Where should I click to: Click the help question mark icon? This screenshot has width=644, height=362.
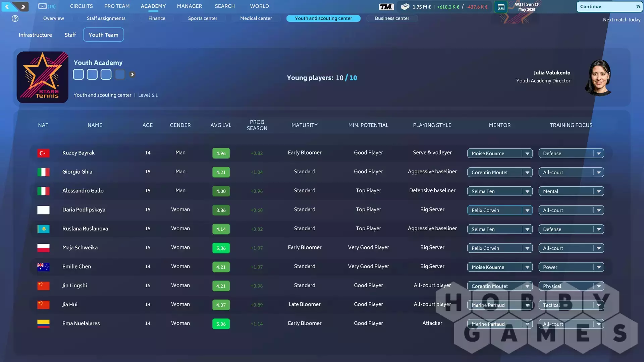tap(15, 18)
